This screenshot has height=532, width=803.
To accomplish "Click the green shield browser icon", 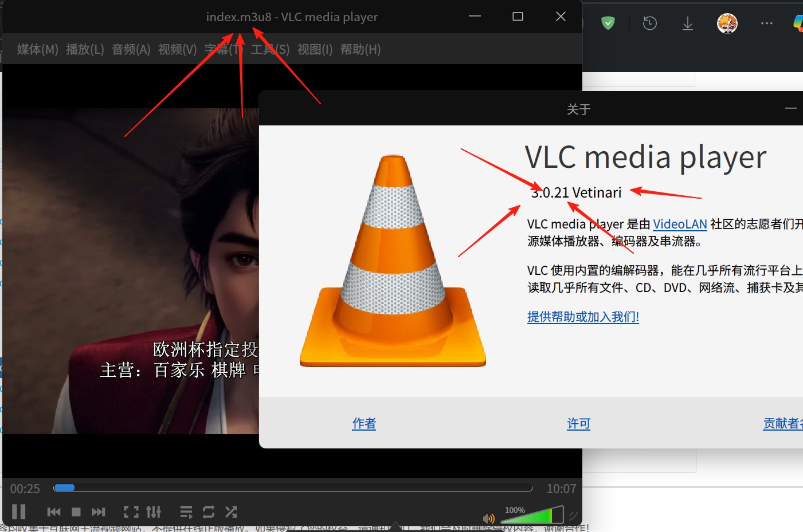I will coord(608,23).
